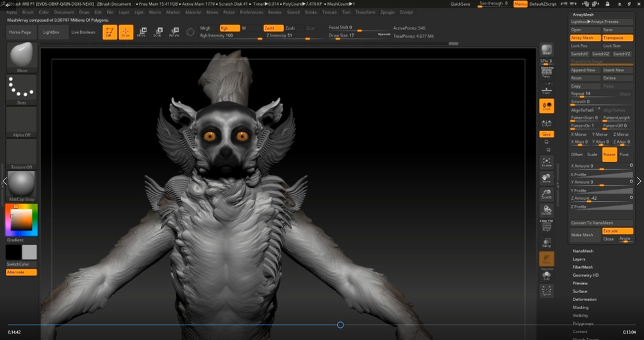Click the L.Sym icon
Image resolution: width=644 pixels, height=340 pixels.
point(546,122)
